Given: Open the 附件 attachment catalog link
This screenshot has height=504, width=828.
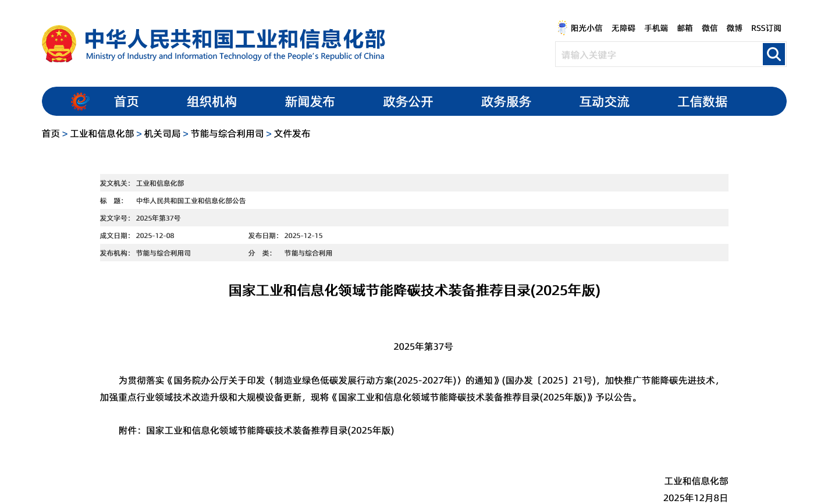Looking at the screenshot, I should 269,431.
